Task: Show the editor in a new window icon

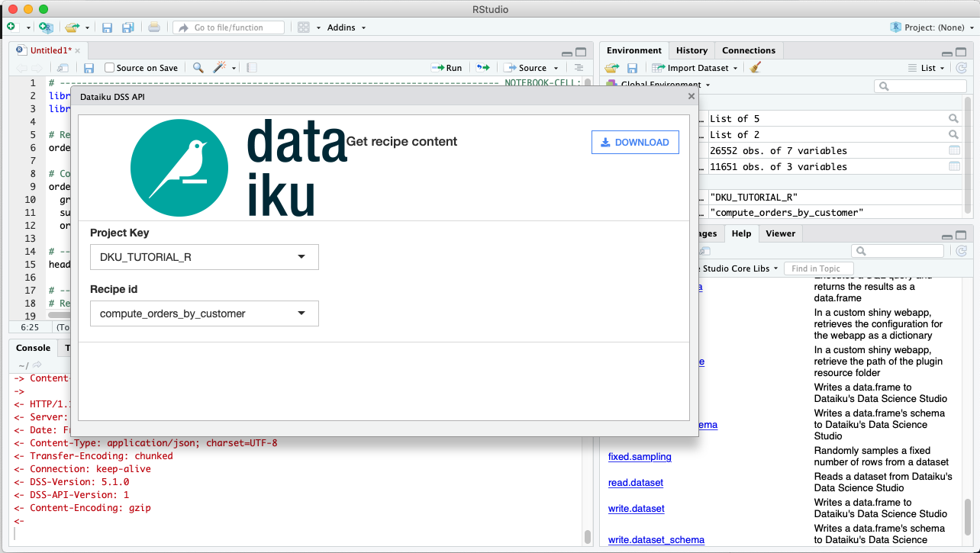Action: (63, 68)
